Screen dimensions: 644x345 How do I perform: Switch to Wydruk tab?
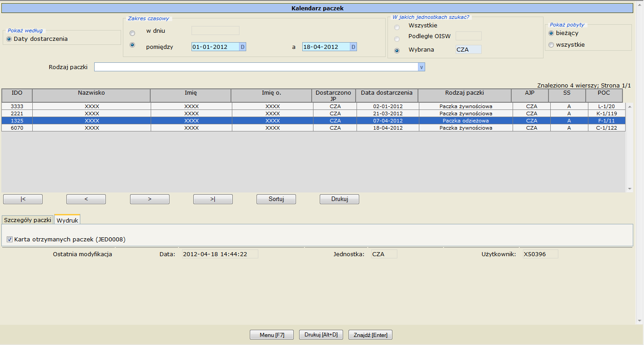(x=67, y=220)
